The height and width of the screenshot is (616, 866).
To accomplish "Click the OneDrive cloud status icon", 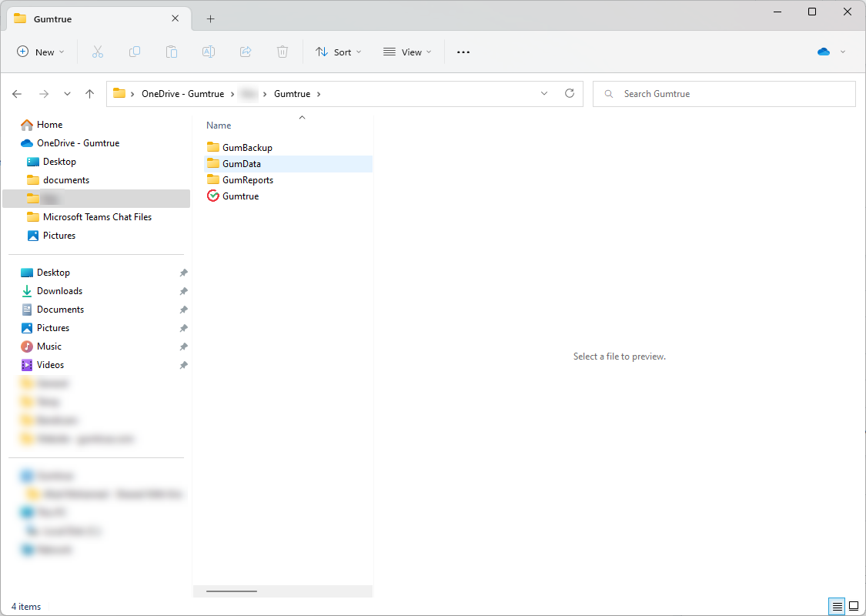I will pos(824,52).
